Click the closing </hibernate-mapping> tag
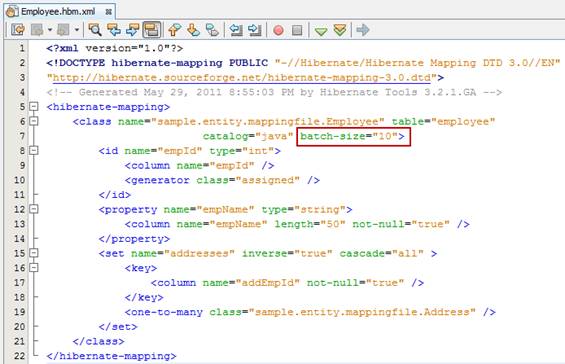 111,356
